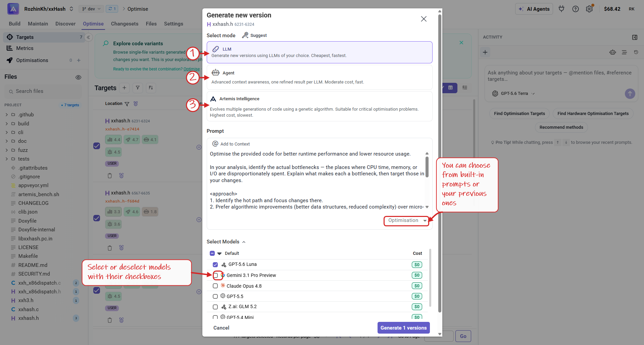Click the prompt text scrollbar
The image size is (644, 345).
tap(427, 167)
